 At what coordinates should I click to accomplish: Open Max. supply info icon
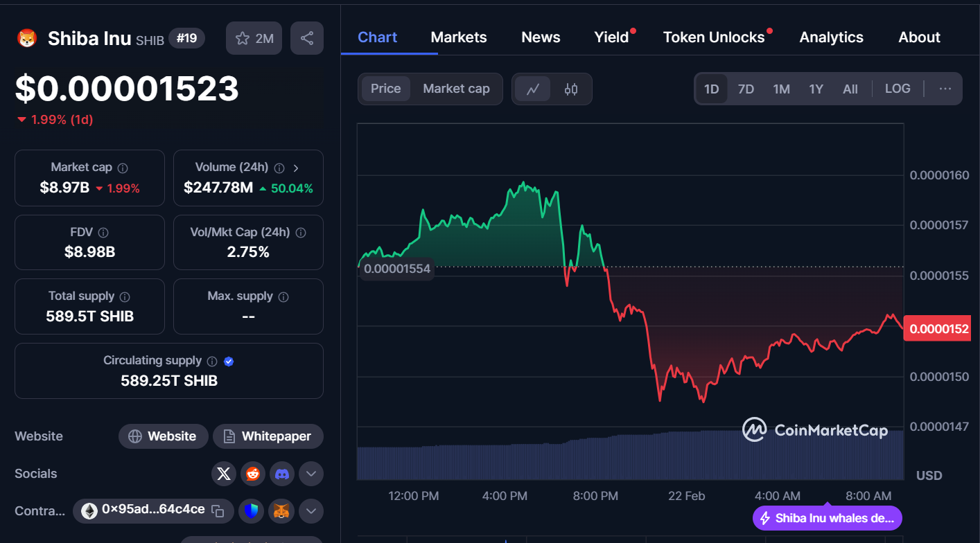(x=283, y=296)
